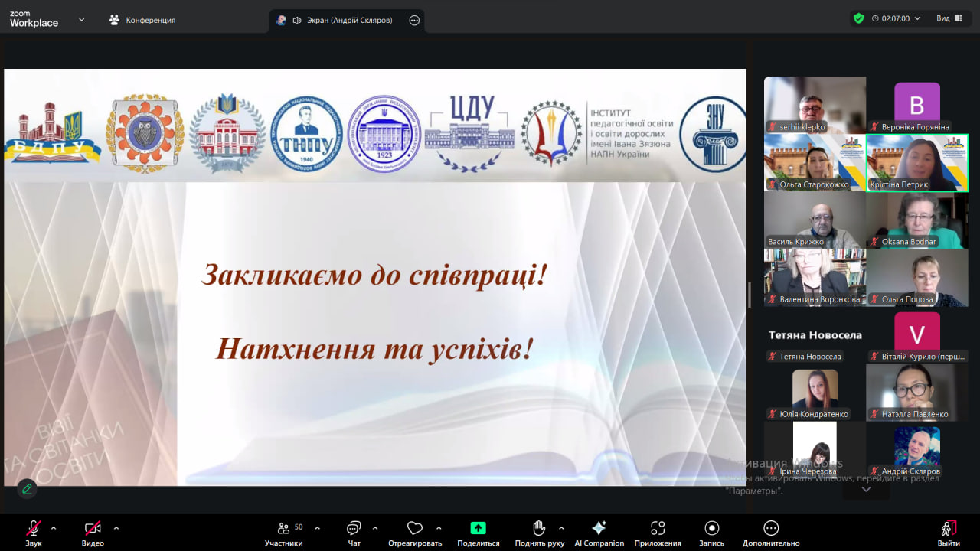Start recording with Запись icon

711,529
